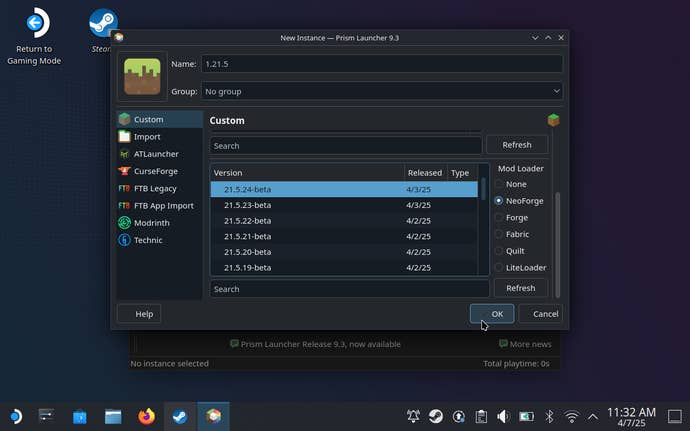Select the LiteLoader mod loader option
690x431 pixels.
[x=521, y=268]
